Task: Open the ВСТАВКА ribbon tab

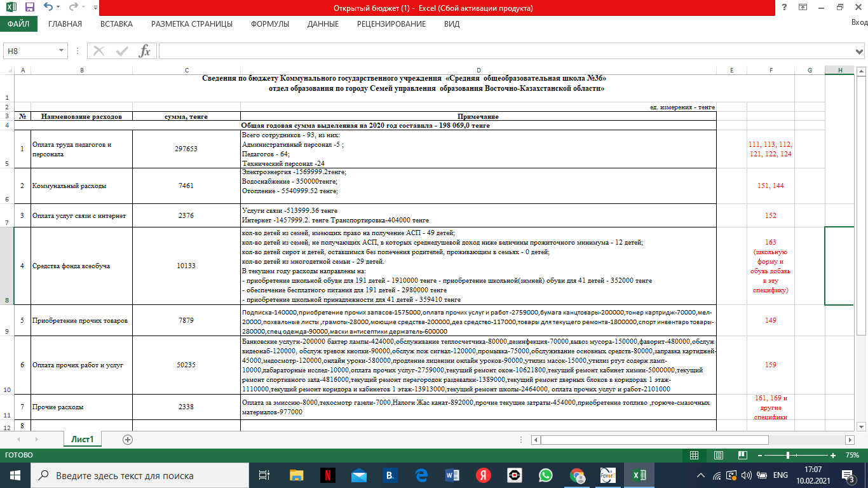Action: pos(116,24)
